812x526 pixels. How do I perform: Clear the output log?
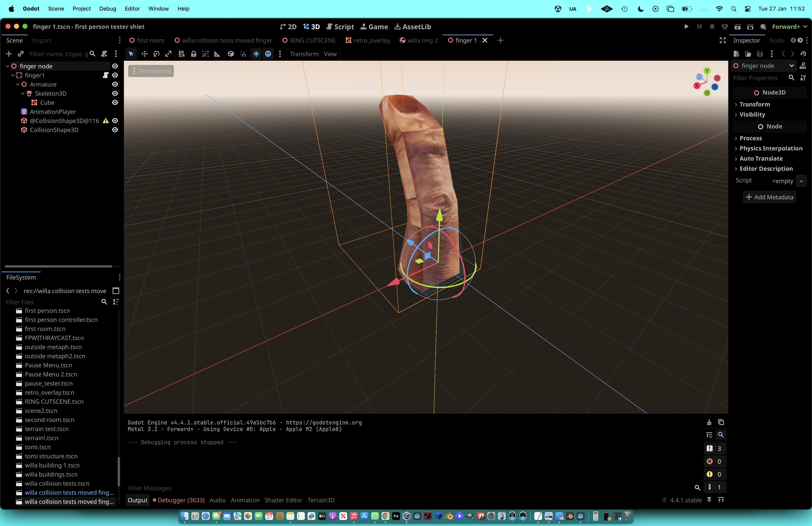pos(709,422)
